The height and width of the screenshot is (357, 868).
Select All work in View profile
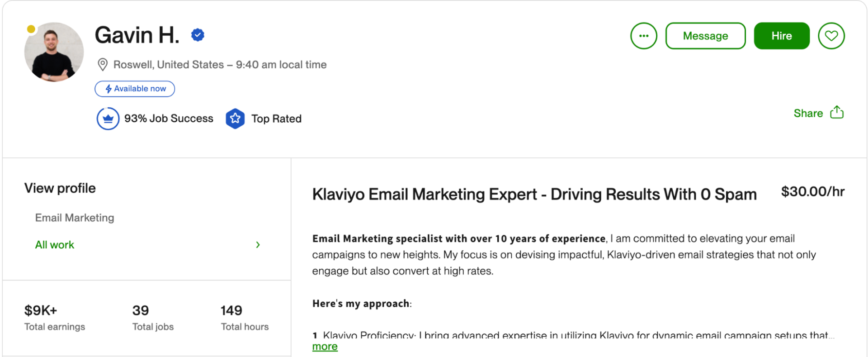(x=55, y=245)
